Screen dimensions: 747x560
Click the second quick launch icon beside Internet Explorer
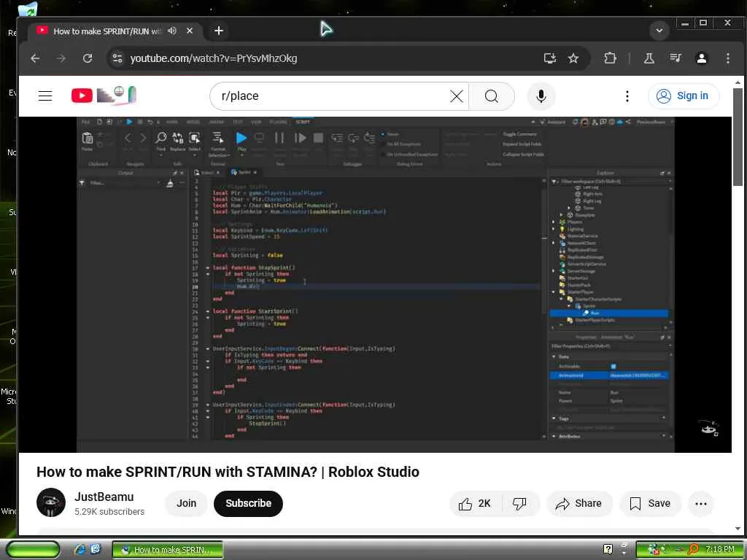(x=96, y=549)
